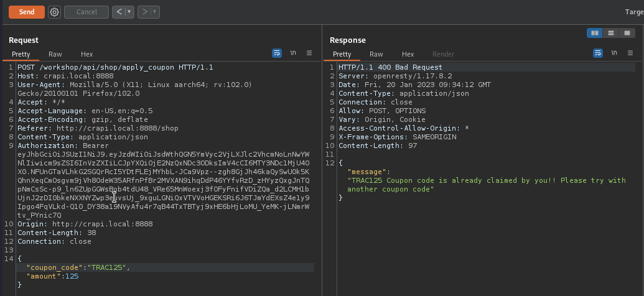Show non-printable characters in Request panel
This screenshot has width=644, height=296.
(x=293, y=53)
